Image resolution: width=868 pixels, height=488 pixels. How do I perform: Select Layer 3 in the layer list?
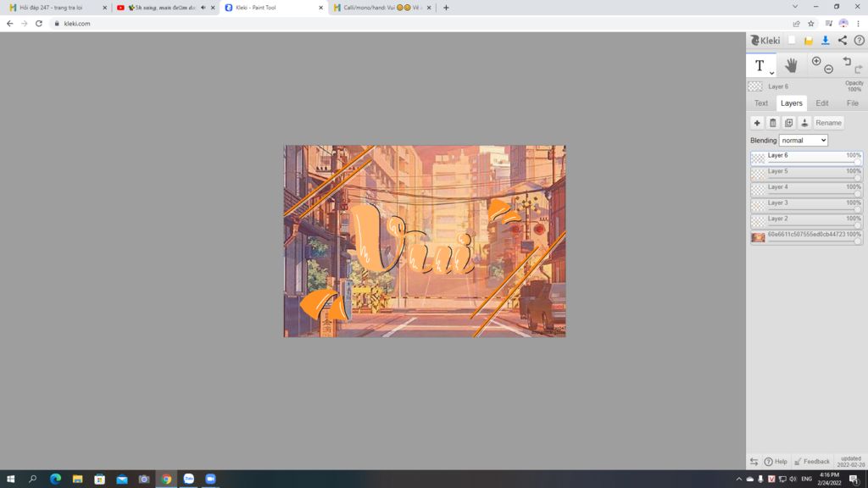coord(807,206)
